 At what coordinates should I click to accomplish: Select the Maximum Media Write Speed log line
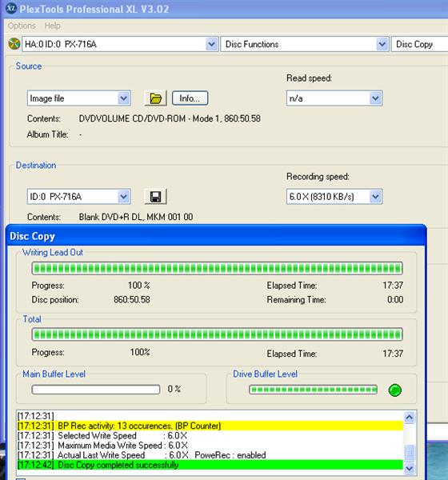[x=210, y=446]
